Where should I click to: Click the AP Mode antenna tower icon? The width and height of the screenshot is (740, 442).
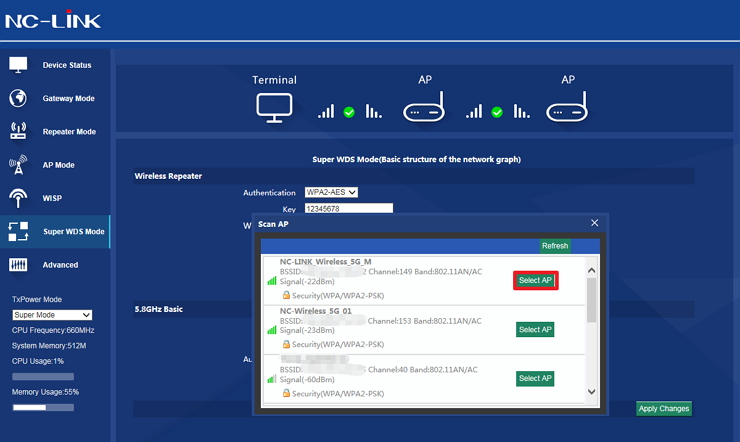click(x=18, y=165)
